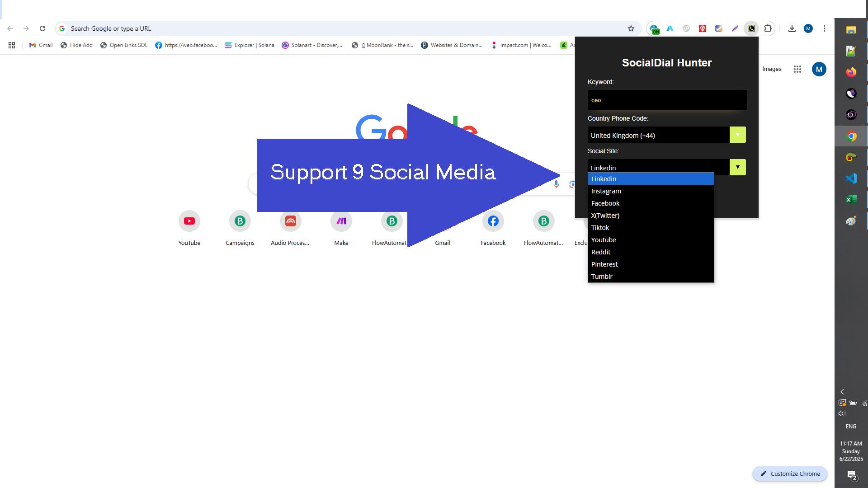Click the voice search microphone icon
The width and height of the screenshot is (868, 488).
pyautogui.click(x=556, y=184)
